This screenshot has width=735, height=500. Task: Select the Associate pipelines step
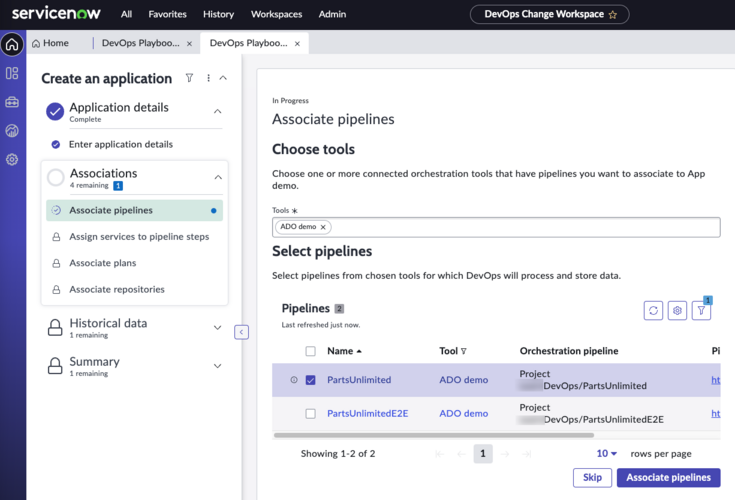point(135,210)
